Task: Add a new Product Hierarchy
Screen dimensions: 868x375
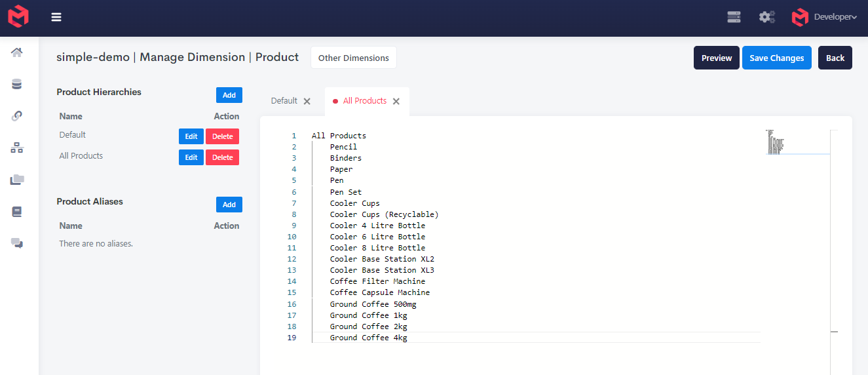Action: click(x=229, y=95)
